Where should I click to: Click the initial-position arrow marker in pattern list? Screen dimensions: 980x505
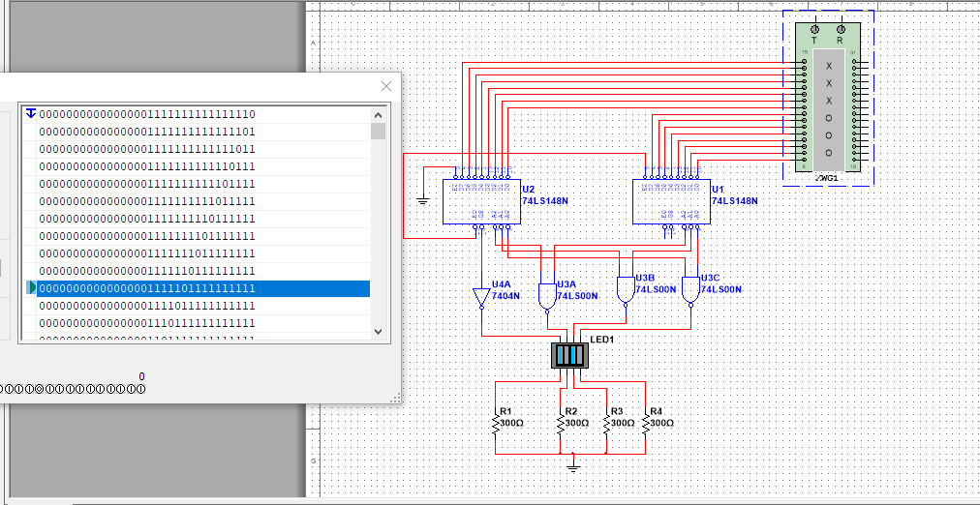coord(31,113)
